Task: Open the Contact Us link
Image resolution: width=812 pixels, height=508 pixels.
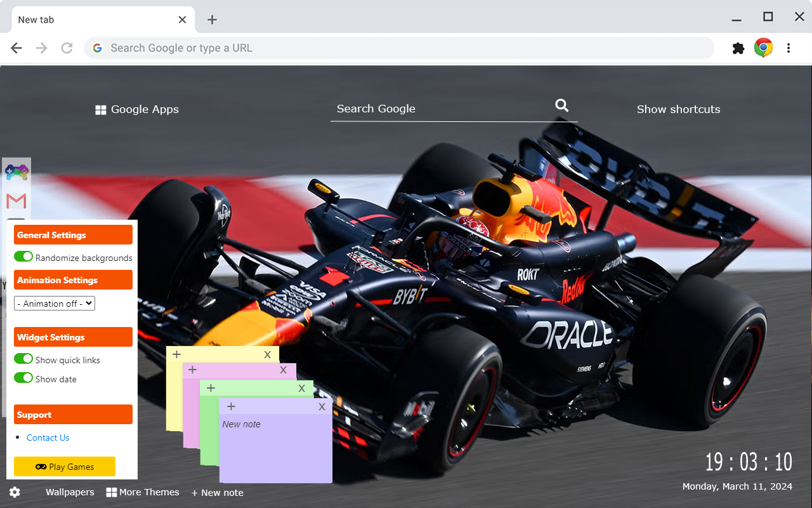Action: [x=48, y=438]
